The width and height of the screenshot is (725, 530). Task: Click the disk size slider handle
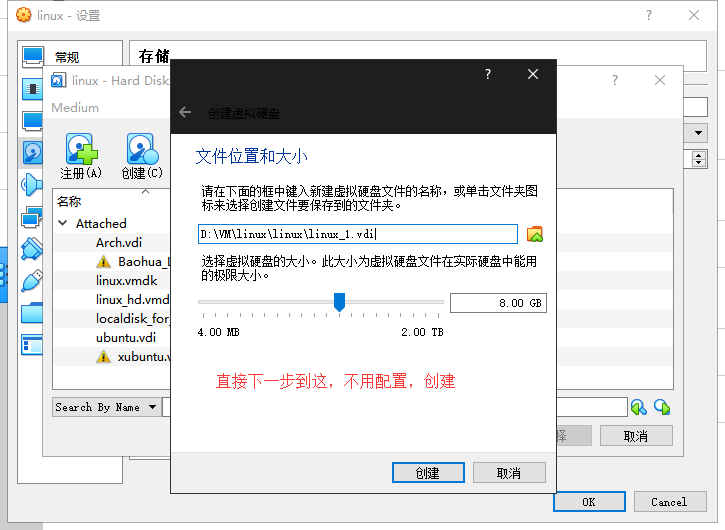click(339, 302)
